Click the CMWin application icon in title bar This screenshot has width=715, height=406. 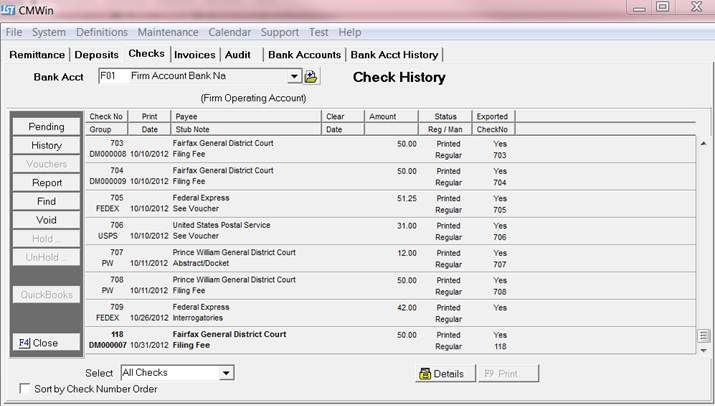click(12, 11)
